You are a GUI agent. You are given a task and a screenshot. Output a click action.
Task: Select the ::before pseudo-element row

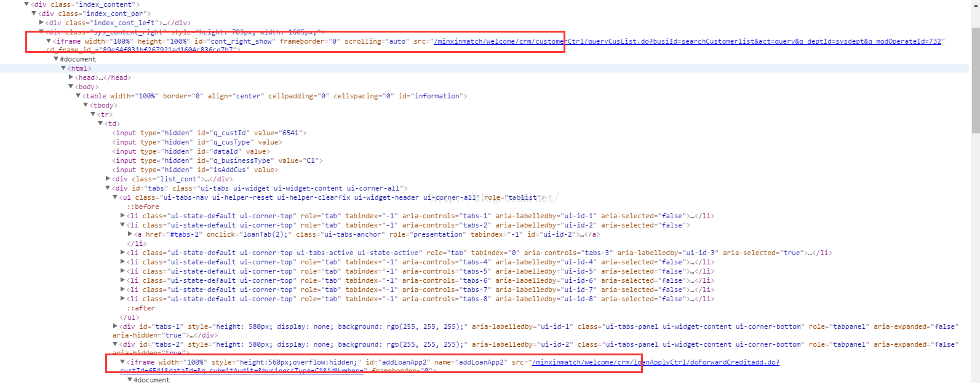tap(143, 207)
